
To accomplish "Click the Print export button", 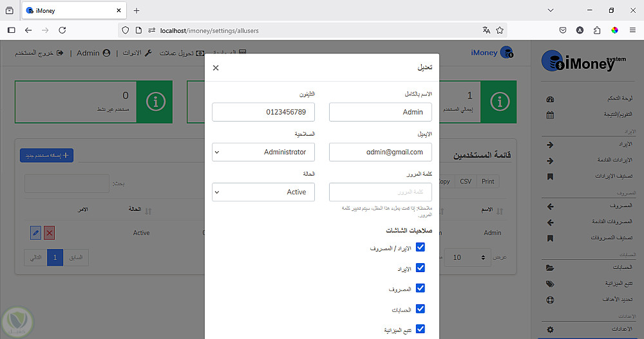I will tap(488, 181).
